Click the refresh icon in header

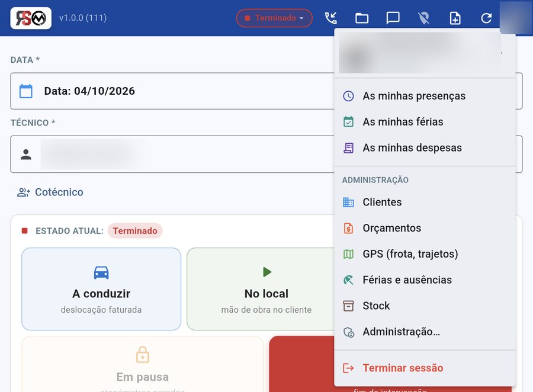coord(486,18)
